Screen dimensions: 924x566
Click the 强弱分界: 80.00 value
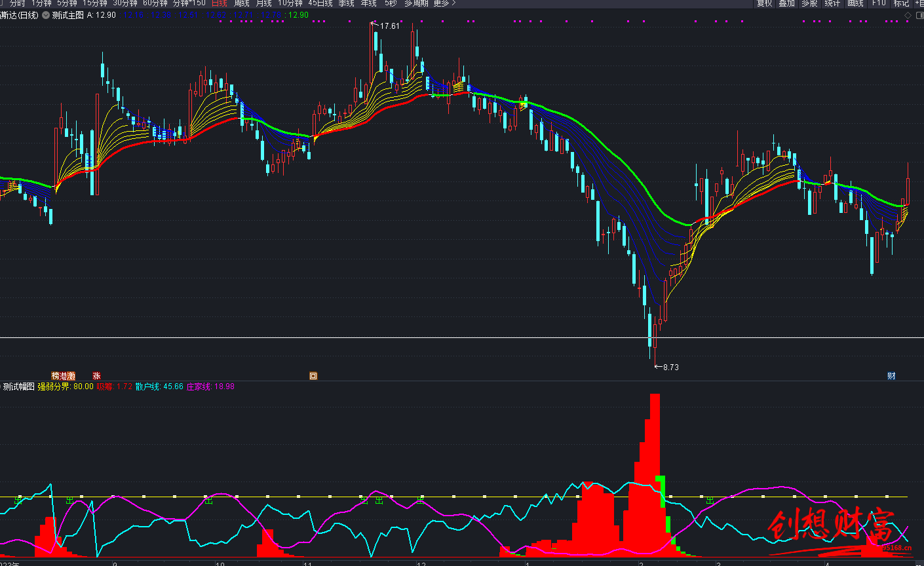(66, 387)
